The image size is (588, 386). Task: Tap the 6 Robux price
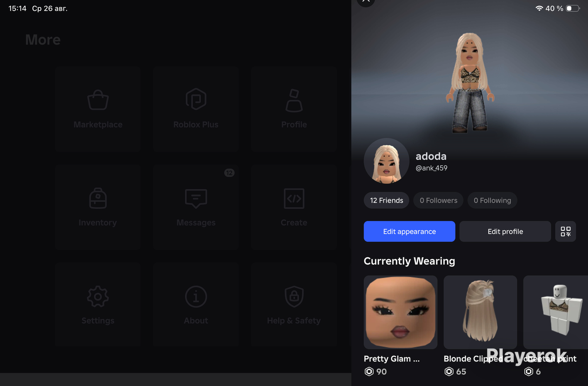538,372
